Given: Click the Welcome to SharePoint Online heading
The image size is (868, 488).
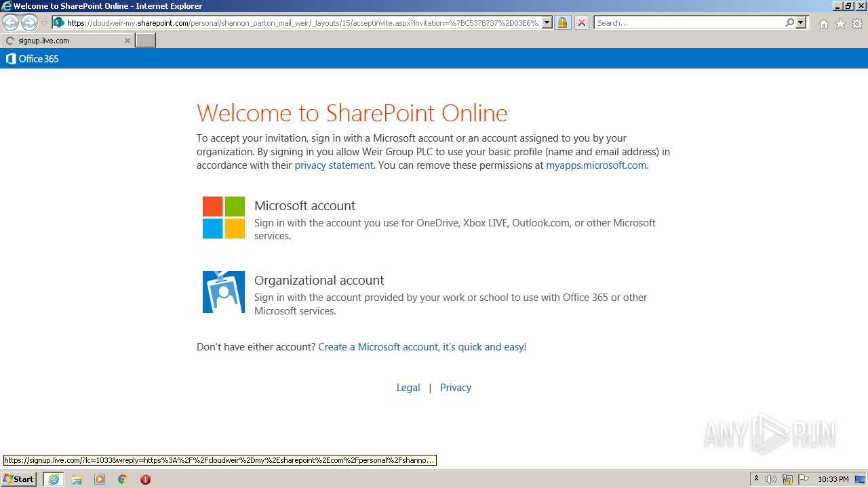Looking at the screenshot, I should (x=352, y=113).
